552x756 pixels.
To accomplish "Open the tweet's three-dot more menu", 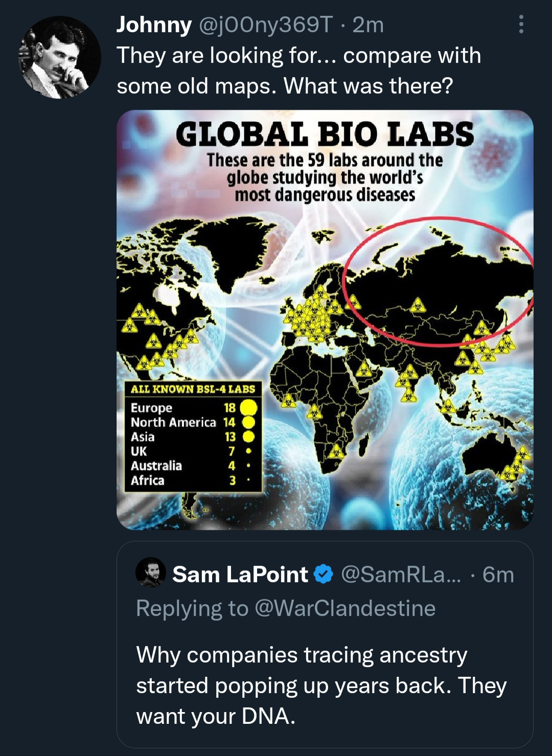I will pyautogui.click(x=521, y=24).
